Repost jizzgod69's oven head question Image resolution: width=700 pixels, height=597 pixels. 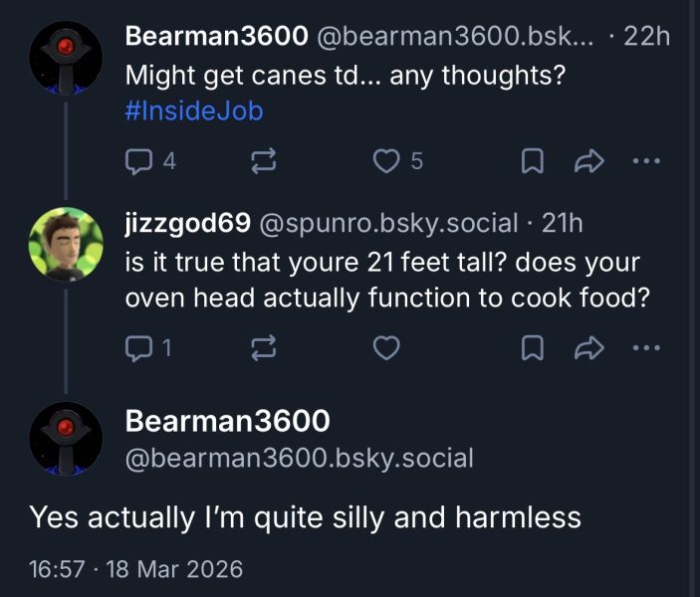coord(264,348)
